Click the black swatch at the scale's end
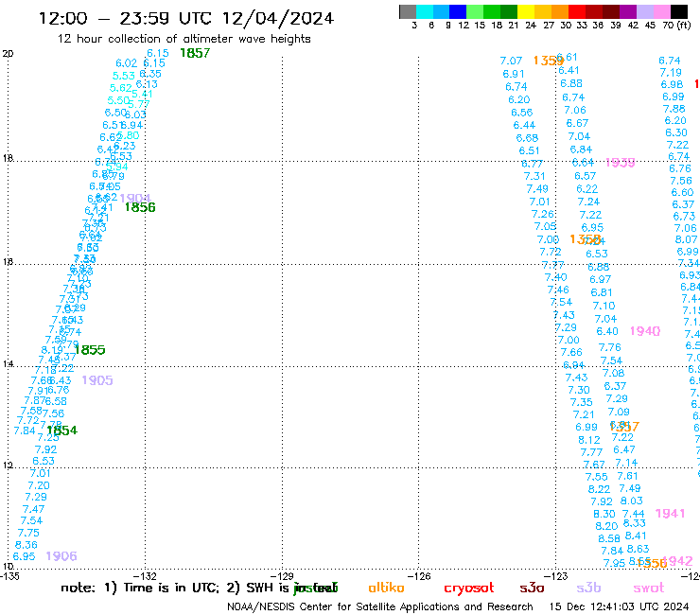Screen dimensions: 700x615 coord(678,11)
